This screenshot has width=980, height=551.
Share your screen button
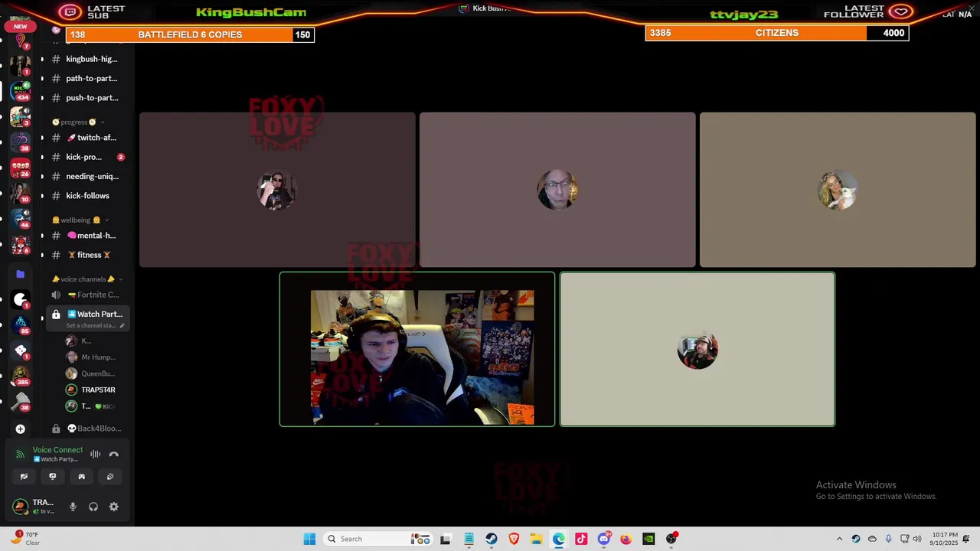[53, 476]
